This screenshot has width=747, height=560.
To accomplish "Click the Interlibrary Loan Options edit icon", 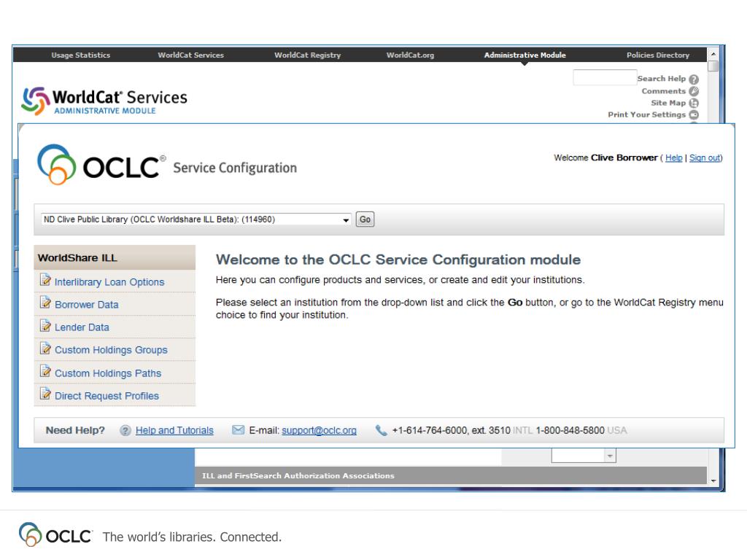I will click(45, 279).
